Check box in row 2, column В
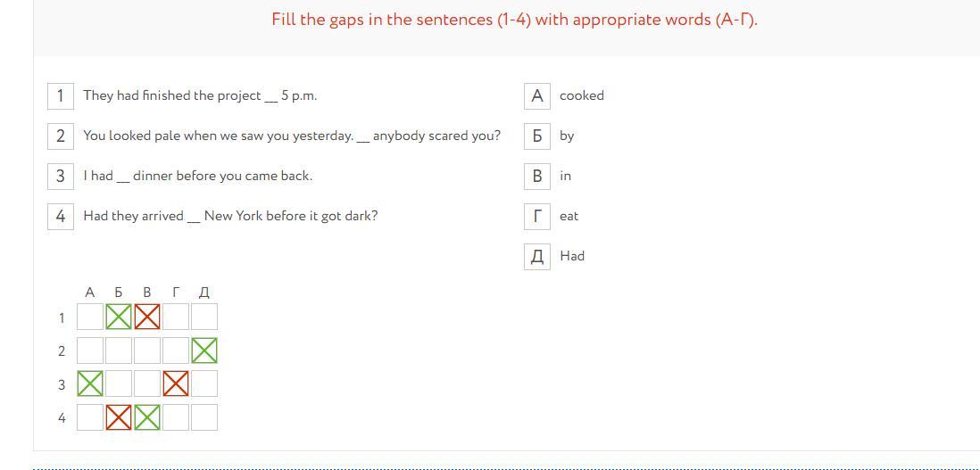 click(x=147, y=350)
